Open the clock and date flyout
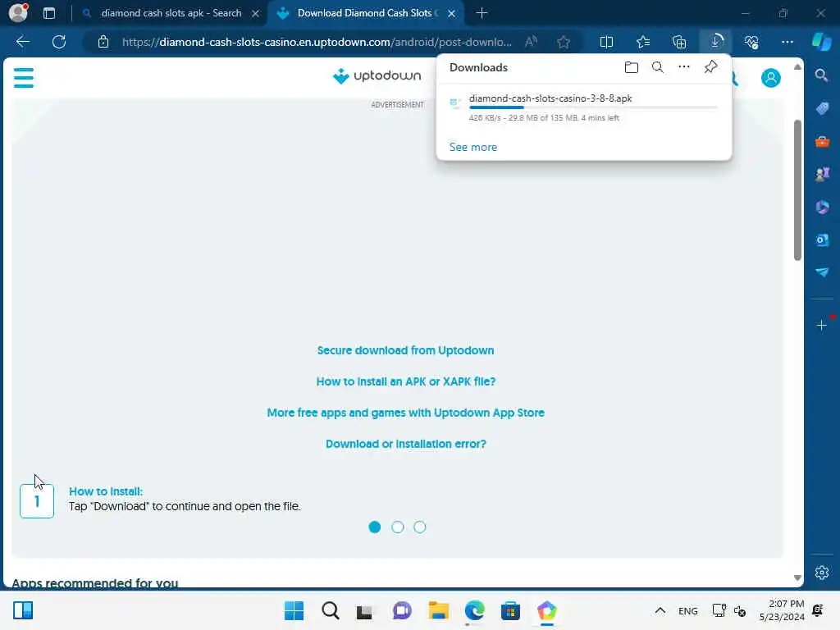 pos(782,610)
